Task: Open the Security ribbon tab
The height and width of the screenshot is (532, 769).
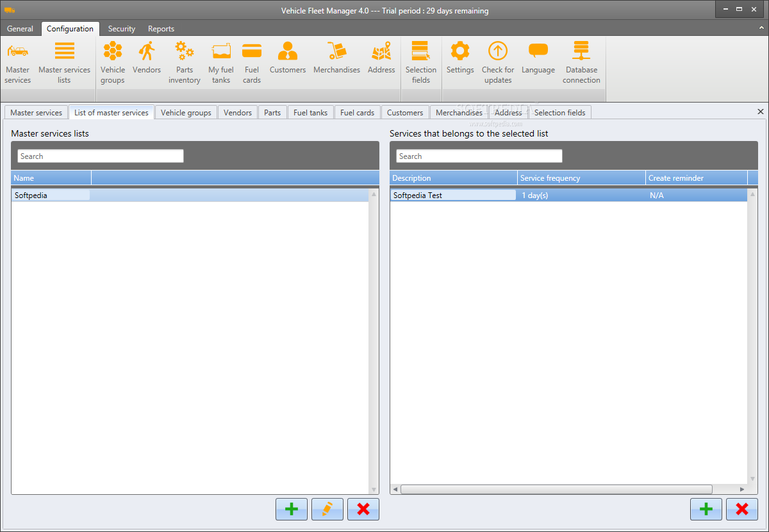Action: point(122,29)
